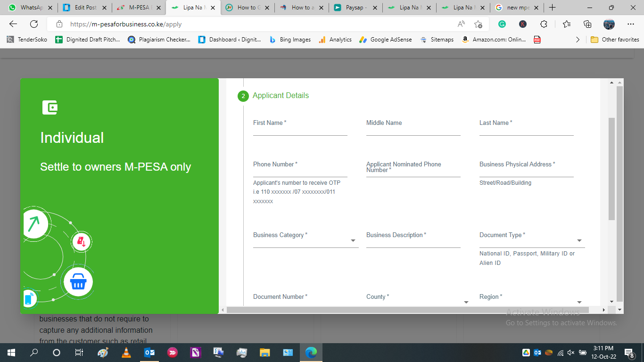Open Wi-Fi network tray icon
Viewport: 644px width, 362px height.
pos(560,353)
